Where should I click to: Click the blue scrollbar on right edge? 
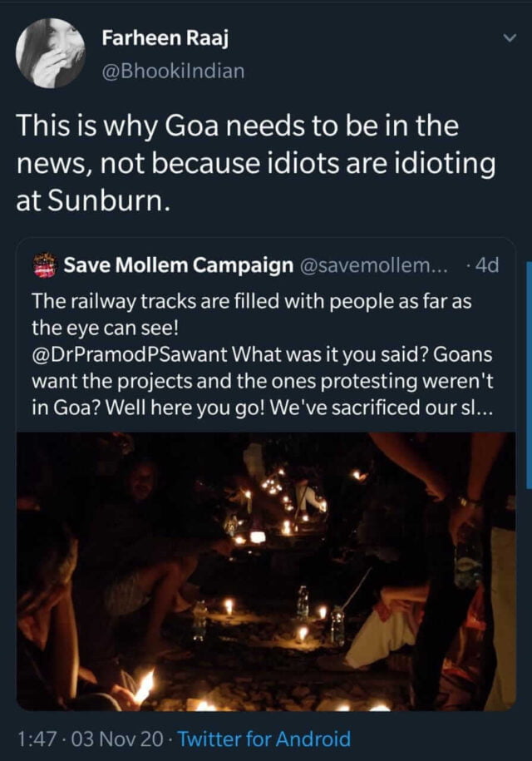click(528, 383)
